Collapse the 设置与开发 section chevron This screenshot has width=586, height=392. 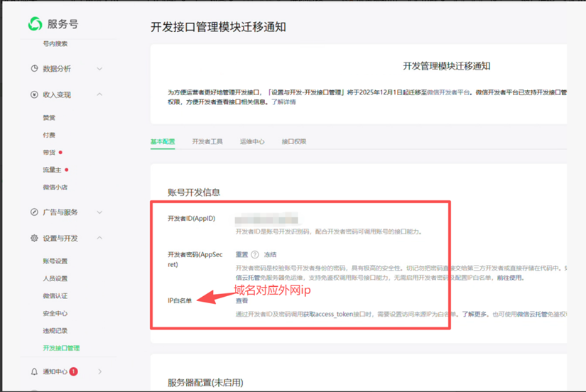coord(99,239)
